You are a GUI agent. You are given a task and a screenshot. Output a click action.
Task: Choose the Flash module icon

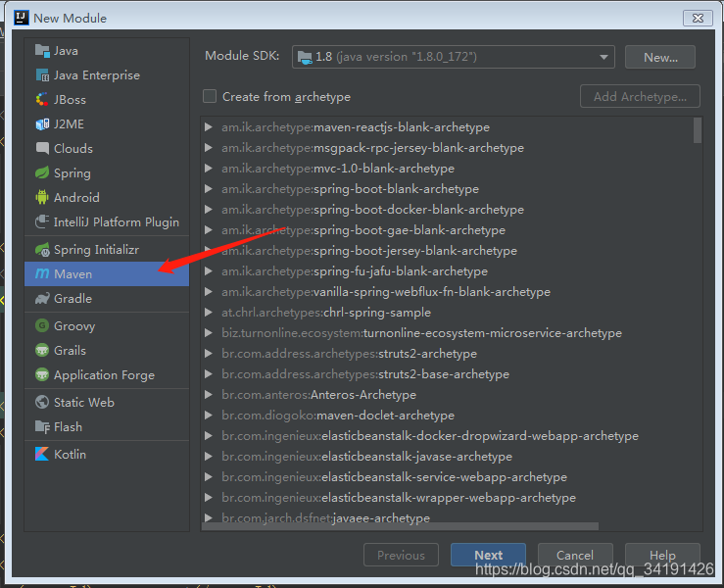pos(42,427)
